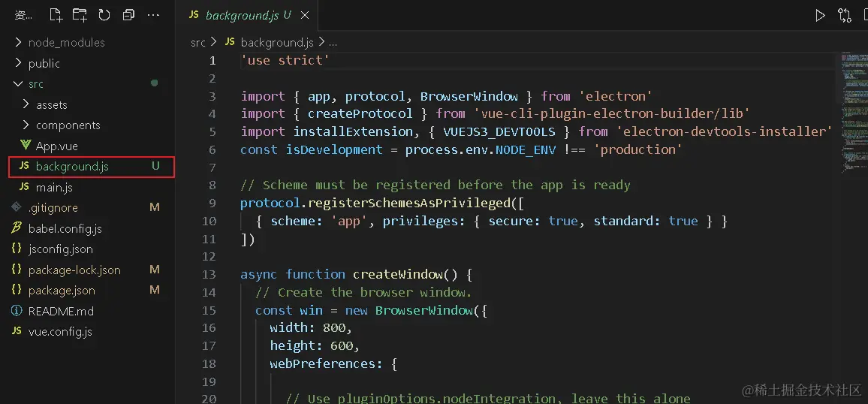Click the info icon beside README.md
The width and height of the screenshot is (868, 404).
pos(17,311)
